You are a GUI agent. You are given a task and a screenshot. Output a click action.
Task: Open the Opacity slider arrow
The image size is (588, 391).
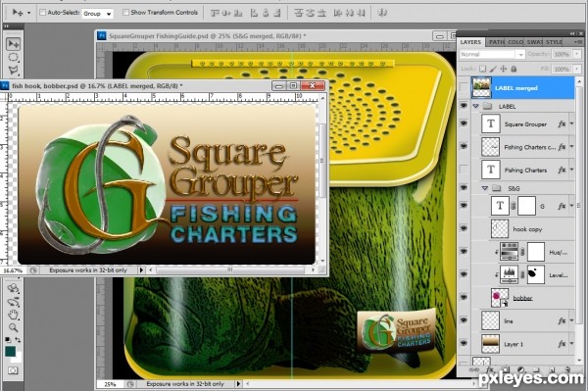(577, 54)
